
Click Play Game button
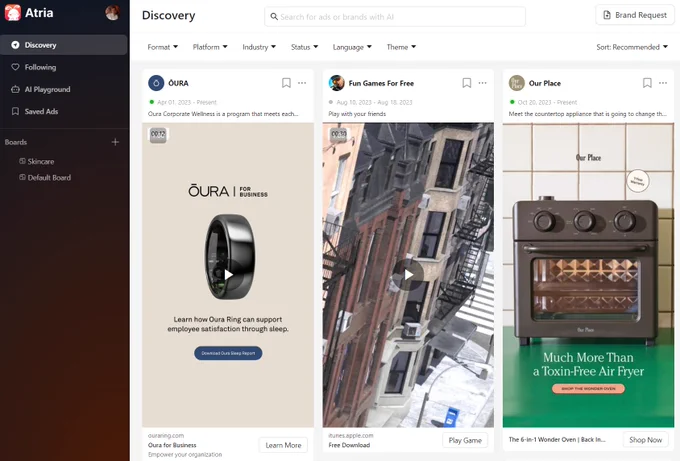coord(465,440)
